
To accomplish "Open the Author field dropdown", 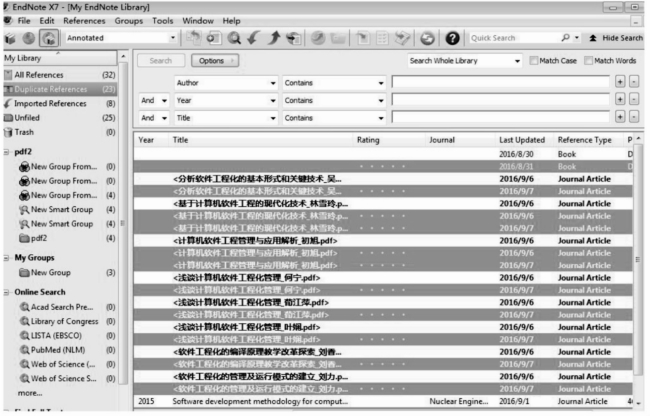I will (x=273, y=83).
